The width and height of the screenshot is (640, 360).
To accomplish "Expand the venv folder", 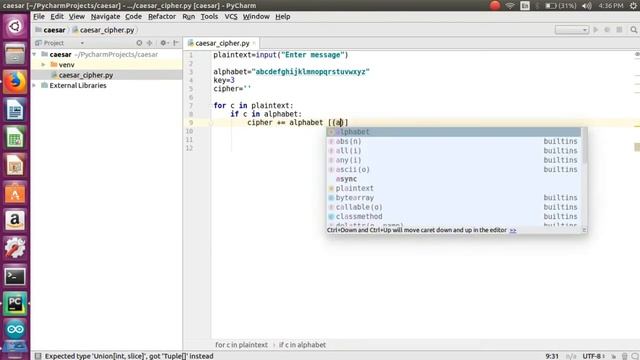I will (43, 64).
